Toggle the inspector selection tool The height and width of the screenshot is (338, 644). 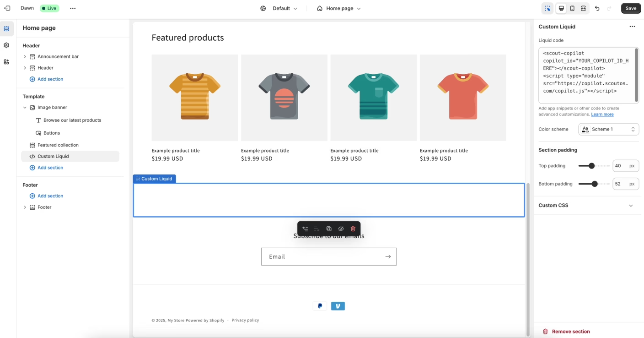547,8
